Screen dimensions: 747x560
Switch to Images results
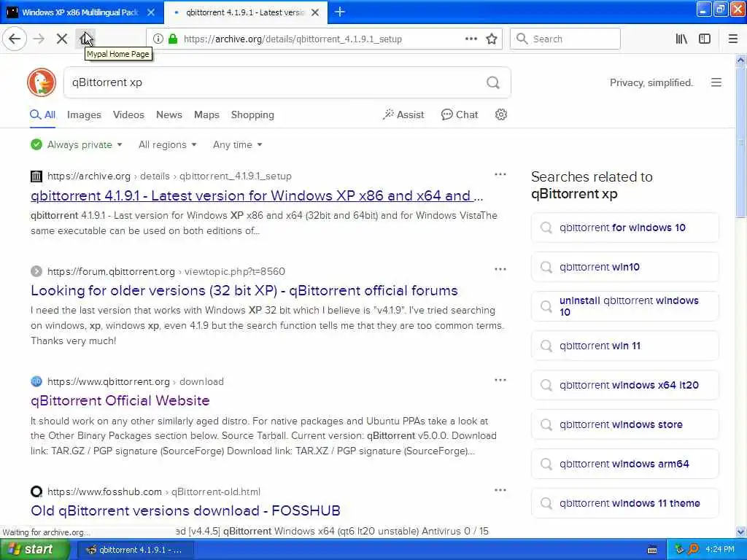[84, 114]
